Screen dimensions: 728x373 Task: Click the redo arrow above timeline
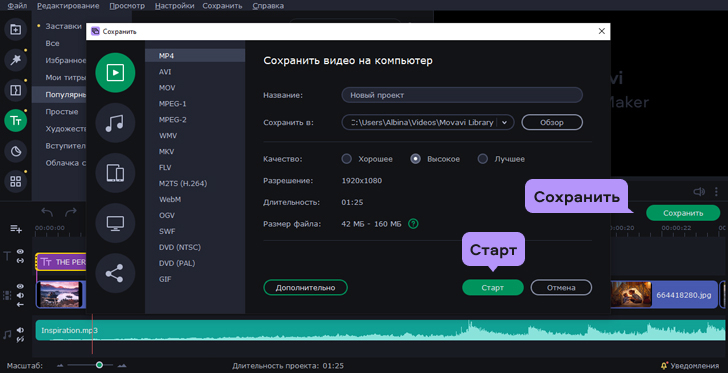(x=71, y=212)
